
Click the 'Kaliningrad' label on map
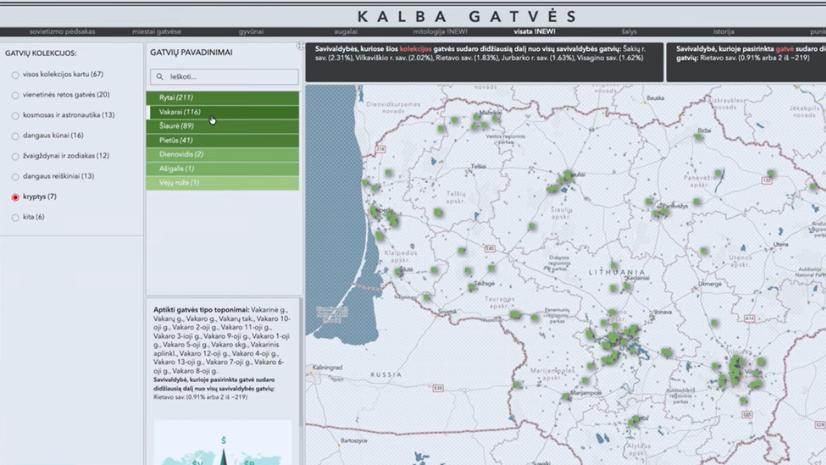[327, 368]
